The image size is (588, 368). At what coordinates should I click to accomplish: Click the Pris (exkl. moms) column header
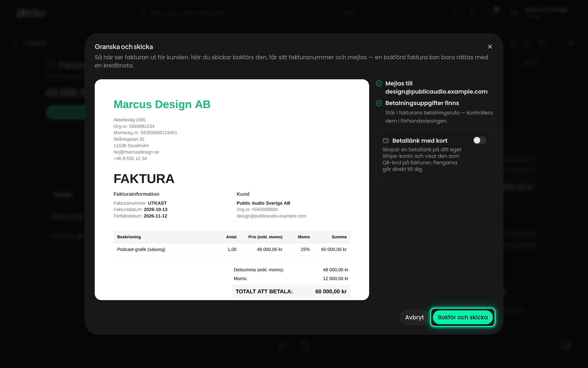(x=265, y=237)
